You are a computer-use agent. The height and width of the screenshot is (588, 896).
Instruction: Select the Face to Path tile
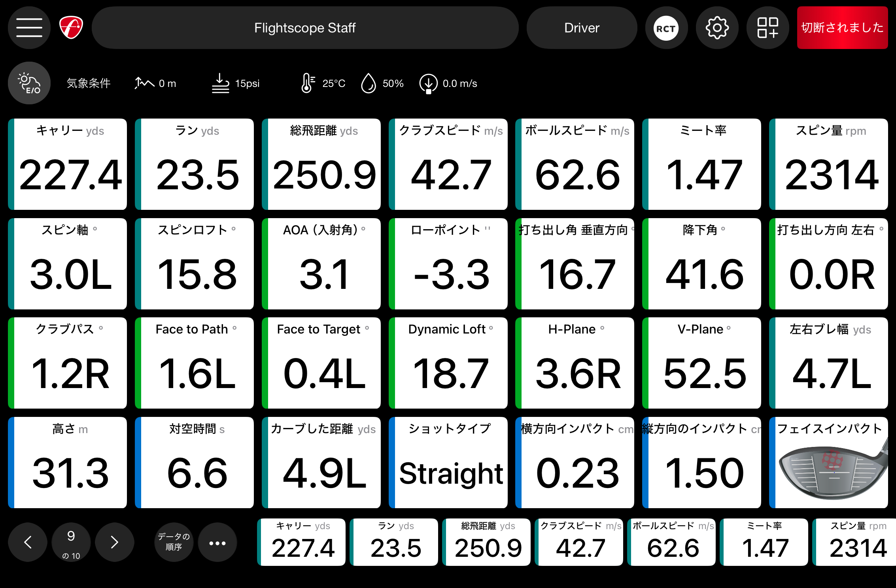[x=195, y=363]
